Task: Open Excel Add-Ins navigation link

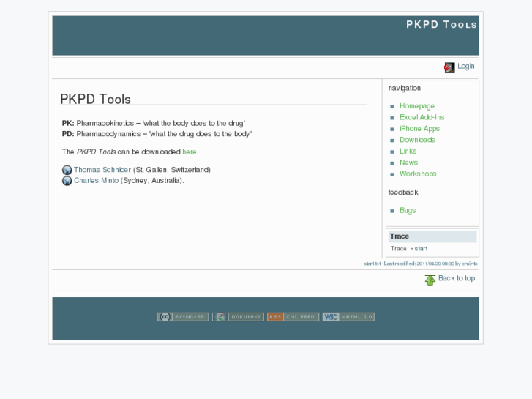Action: 422,117
